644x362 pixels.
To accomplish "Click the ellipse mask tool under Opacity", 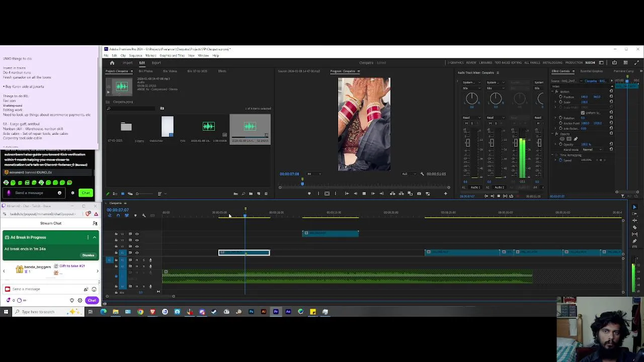I will (x=562, y=139).
